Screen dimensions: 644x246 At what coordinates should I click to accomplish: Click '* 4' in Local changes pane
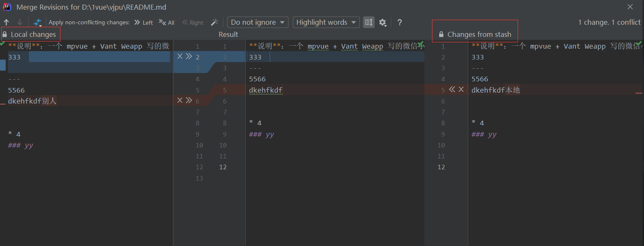(14, 134)
